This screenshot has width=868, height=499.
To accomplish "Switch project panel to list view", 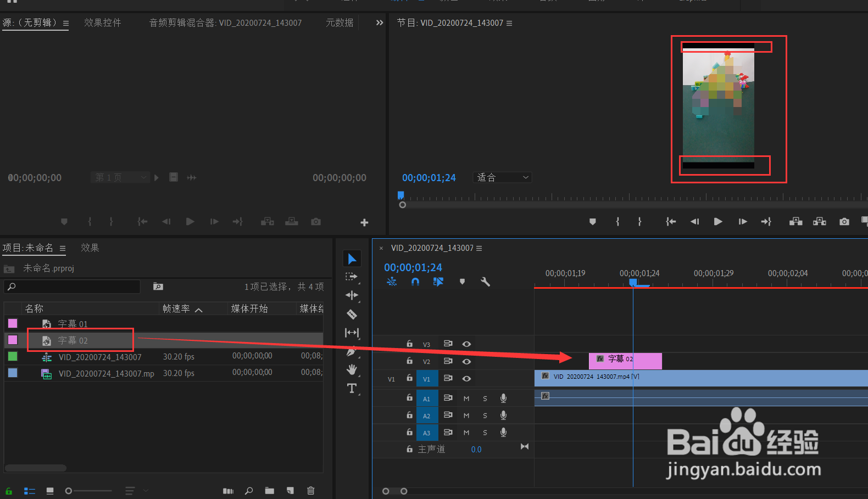I will pos(30,491).
